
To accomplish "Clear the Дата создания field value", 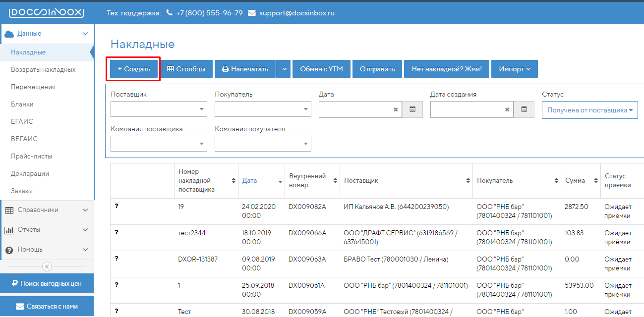I will click(507, 109).
